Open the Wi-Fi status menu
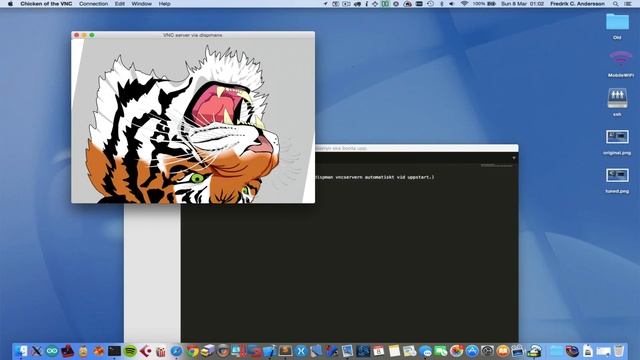This screenshot has width=640, height=360. (464, 4)
